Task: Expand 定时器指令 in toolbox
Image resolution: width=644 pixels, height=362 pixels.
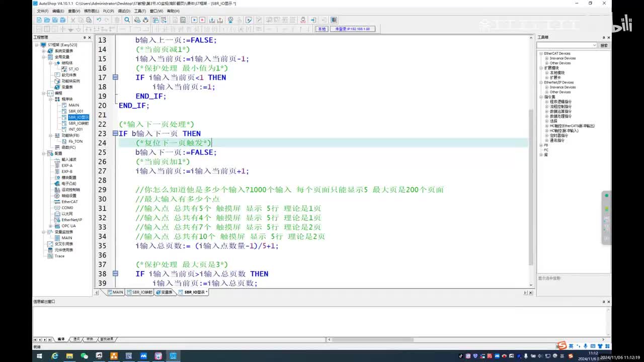Action: click(546, 135)
